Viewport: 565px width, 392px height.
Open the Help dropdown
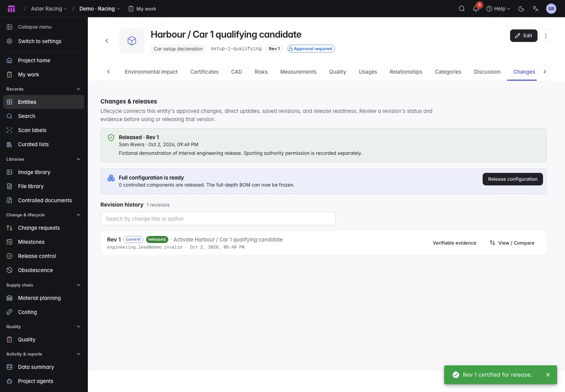[498, 9]
